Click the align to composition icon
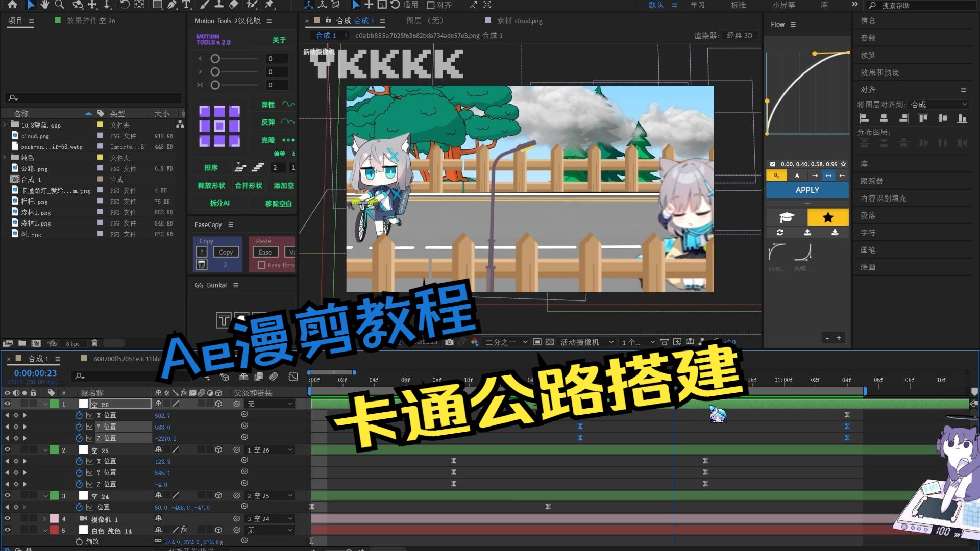Viewport: 980px width, 551px height. [x=936, y=104]
